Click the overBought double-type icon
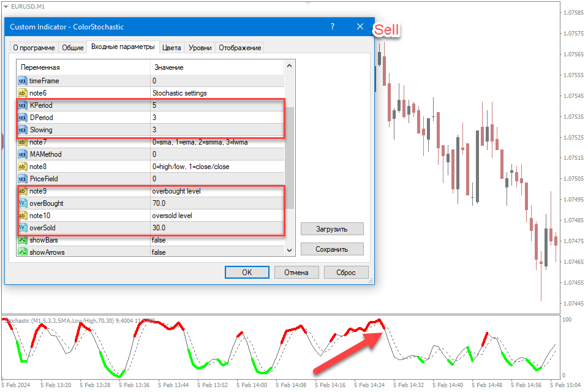This screenshot has height=392, width=588. point(23,203)
